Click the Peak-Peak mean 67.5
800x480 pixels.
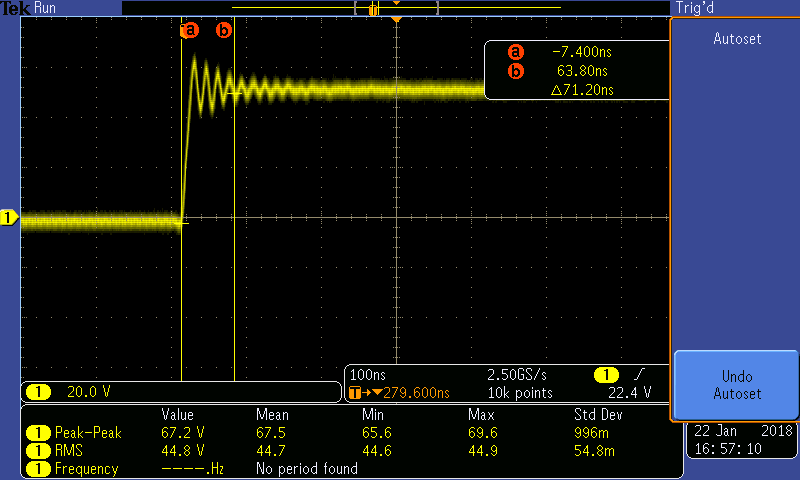click(x=271, y=433)
